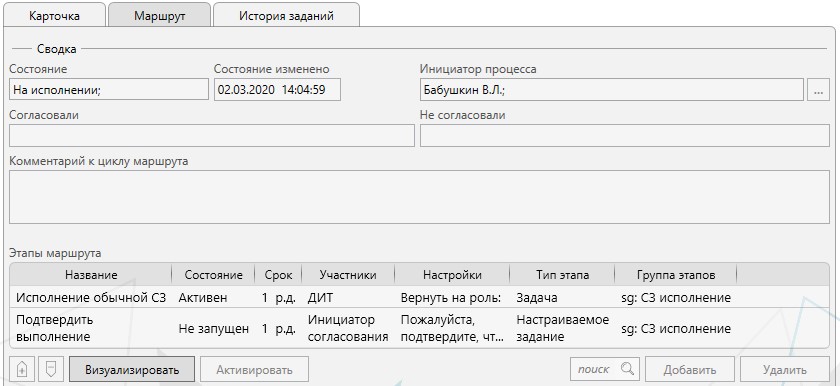Focus the поиск search field
The image size is (840, 386).
(x=594, y=369)
